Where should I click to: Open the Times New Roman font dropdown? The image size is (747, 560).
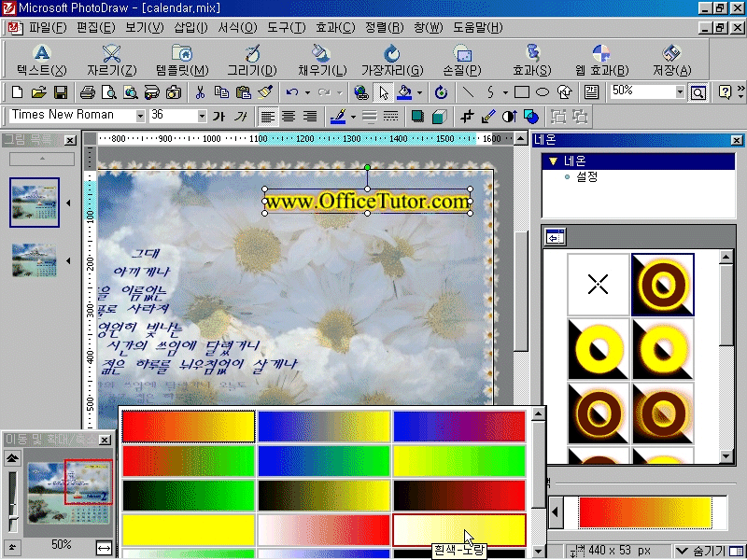[x=139, y=116]
